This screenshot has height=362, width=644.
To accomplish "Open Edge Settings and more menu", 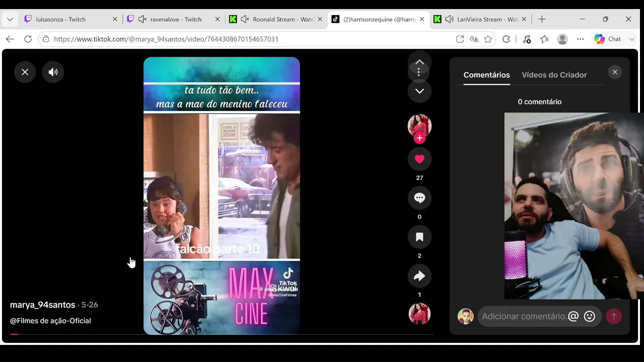I will pyautogui.click(x=581, y=39).
